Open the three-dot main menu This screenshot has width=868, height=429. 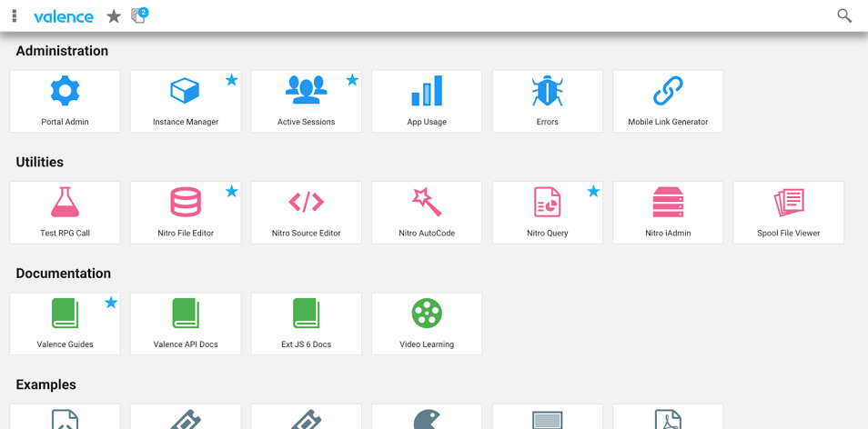point(15,16)
